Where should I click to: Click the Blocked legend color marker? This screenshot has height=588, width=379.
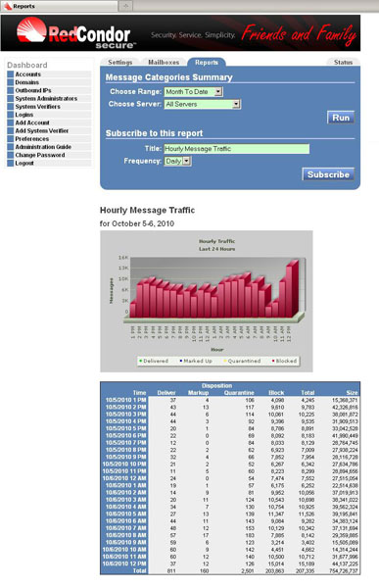pyautogui.click(x=273, y=361)
